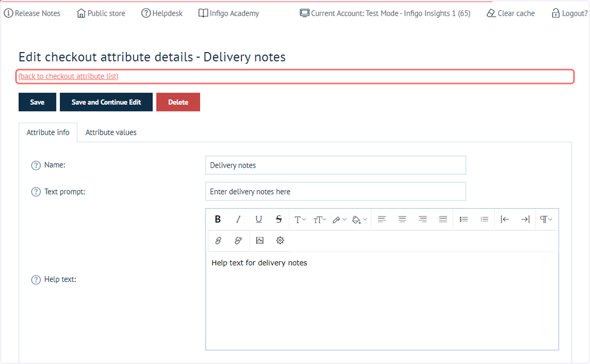
Task: Apply italic formatting in Help text editor
Action: pos(238,220)
